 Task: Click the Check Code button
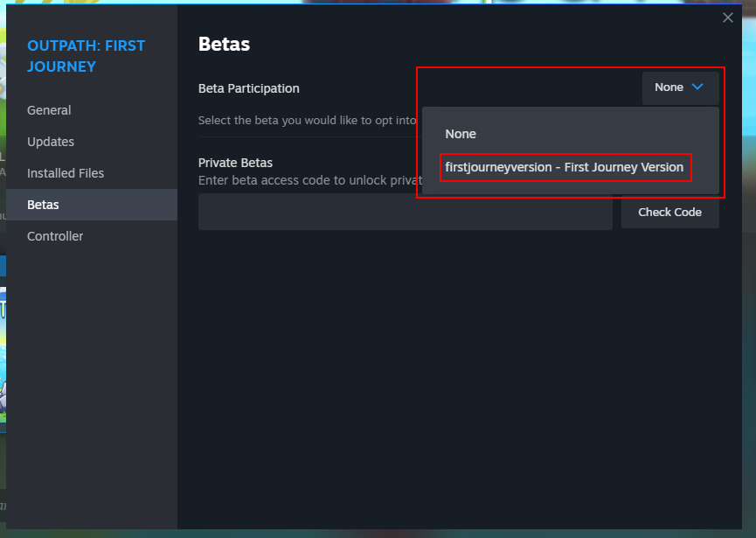tap(669, 212)
